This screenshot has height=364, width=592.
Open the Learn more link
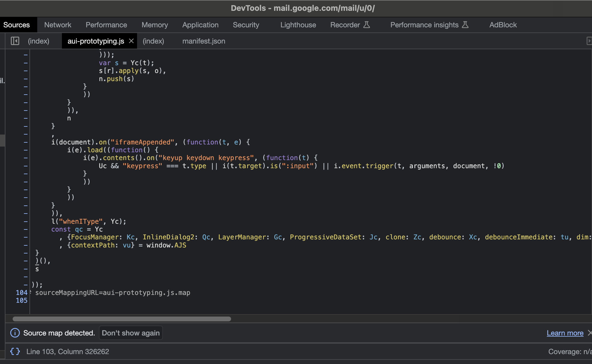565,333
